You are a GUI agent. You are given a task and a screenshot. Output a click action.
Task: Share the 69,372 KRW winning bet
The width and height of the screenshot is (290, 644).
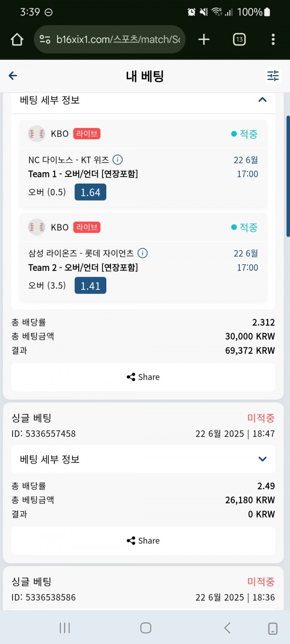(x=143, y=377)
